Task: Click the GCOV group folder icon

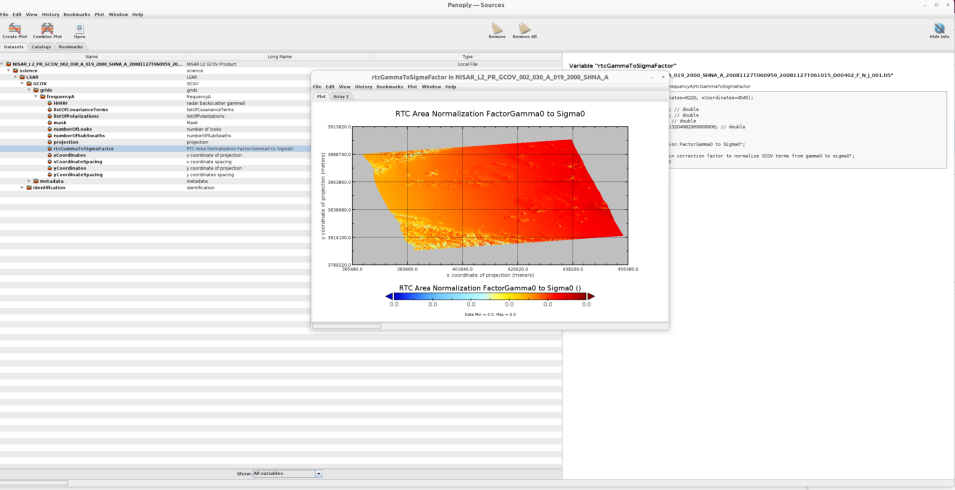Action: tap(29, 83)
